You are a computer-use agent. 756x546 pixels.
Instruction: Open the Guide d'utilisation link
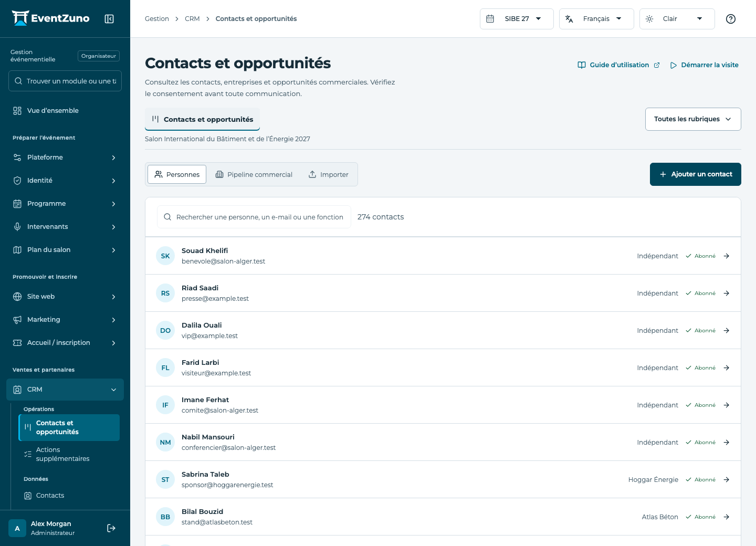point(618,65)
